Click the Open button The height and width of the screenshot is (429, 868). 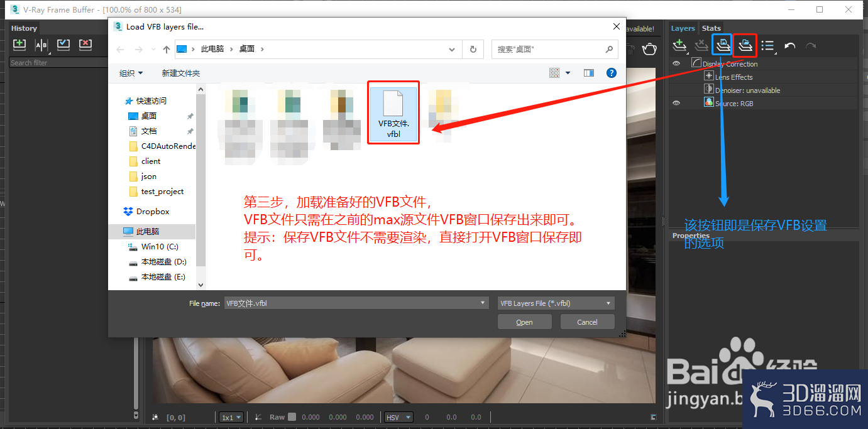point(525,322)
